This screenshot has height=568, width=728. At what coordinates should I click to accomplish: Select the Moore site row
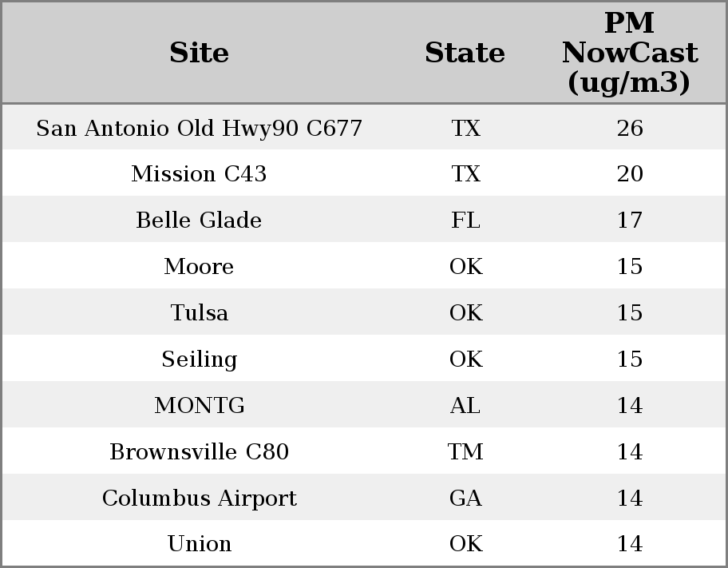pos(364,266)
